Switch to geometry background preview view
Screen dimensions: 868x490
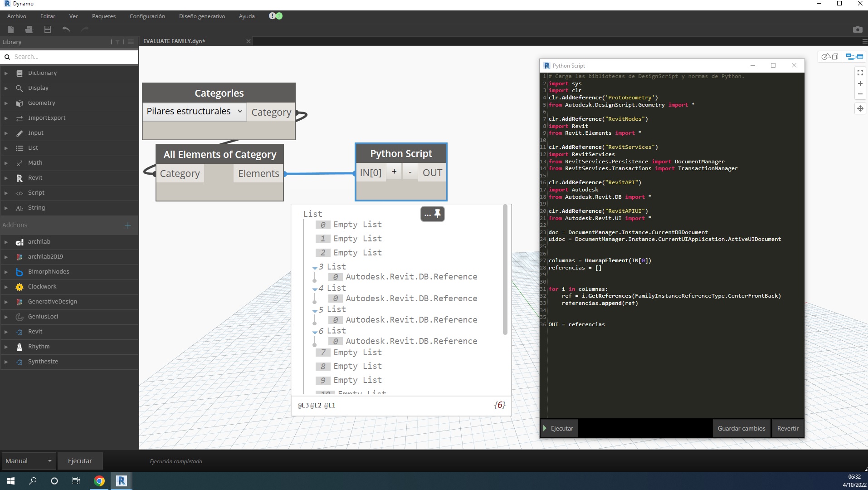[x=830, y=57]
